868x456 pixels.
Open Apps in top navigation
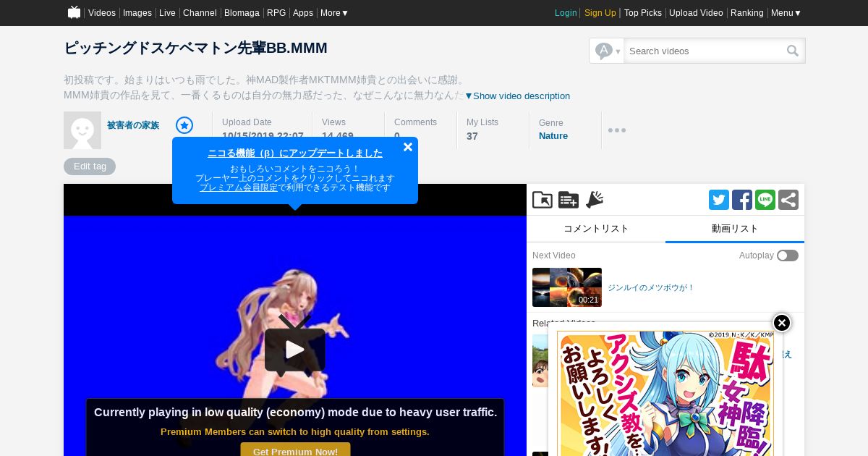pos(303,13)
